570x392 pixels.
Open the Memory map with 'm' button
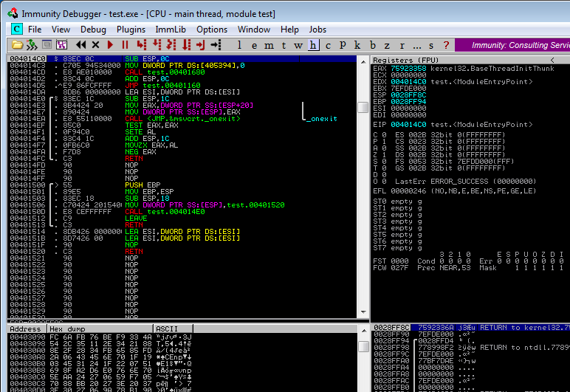(x=269, y=45)
